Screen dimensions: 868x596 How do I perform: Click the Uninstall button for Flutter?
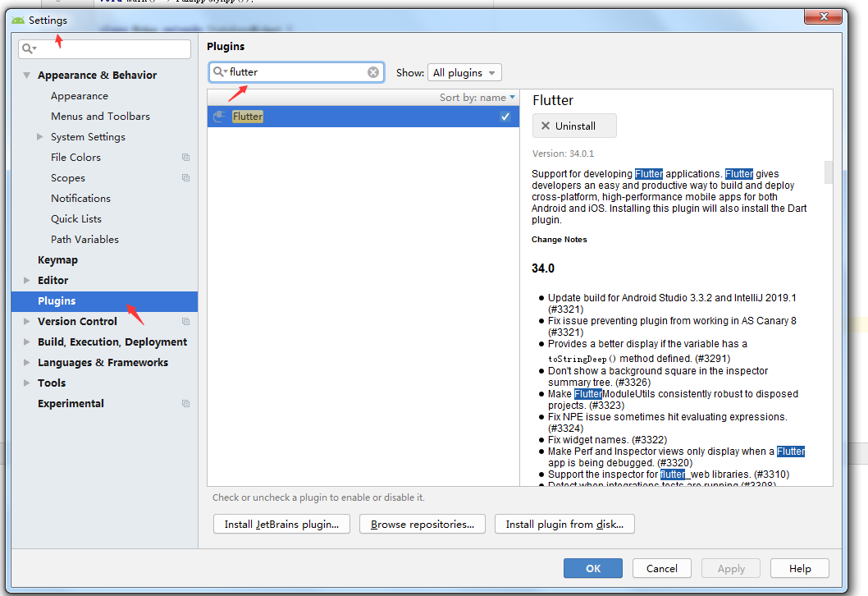574,126
